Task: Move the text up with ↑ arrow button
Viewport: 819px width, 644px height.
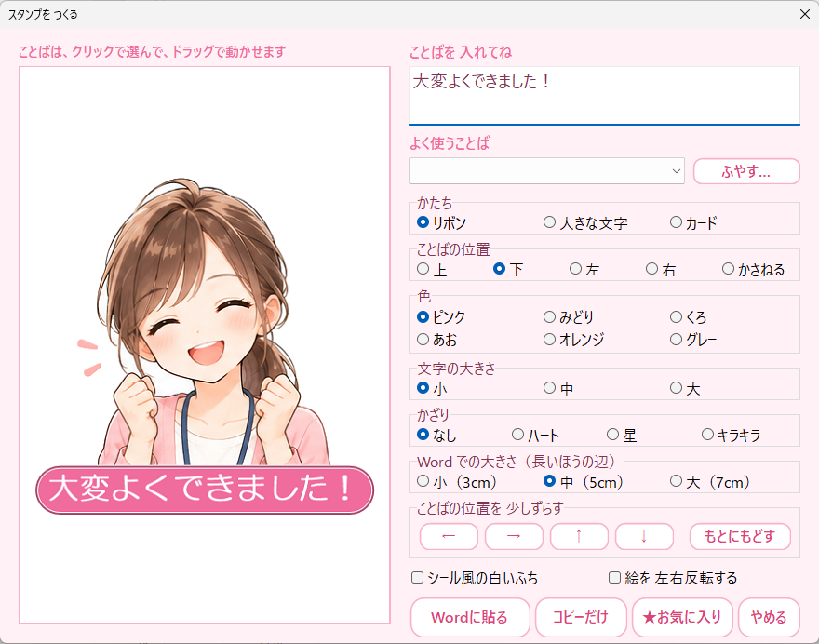Action: (579, 536)
